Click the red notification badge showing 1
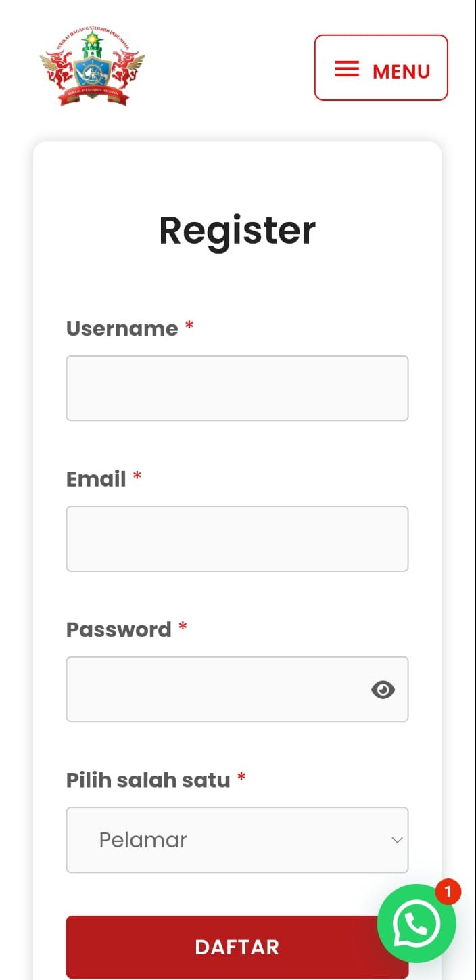This screenshot has width=476, height=980. tap(448, 891)
